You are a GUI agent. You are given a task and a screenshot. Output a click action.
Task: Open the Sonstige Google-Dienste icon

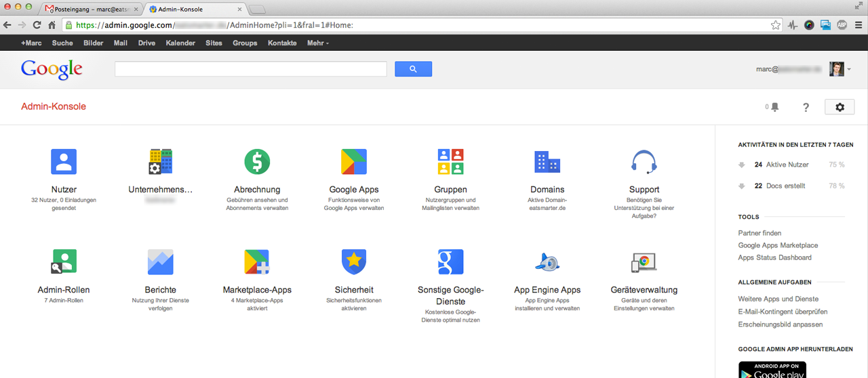coord(450,261)
